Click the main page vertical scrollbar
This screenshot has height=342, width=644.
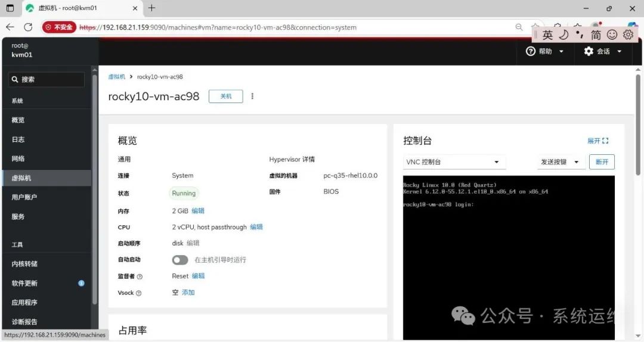pos(638,125)
